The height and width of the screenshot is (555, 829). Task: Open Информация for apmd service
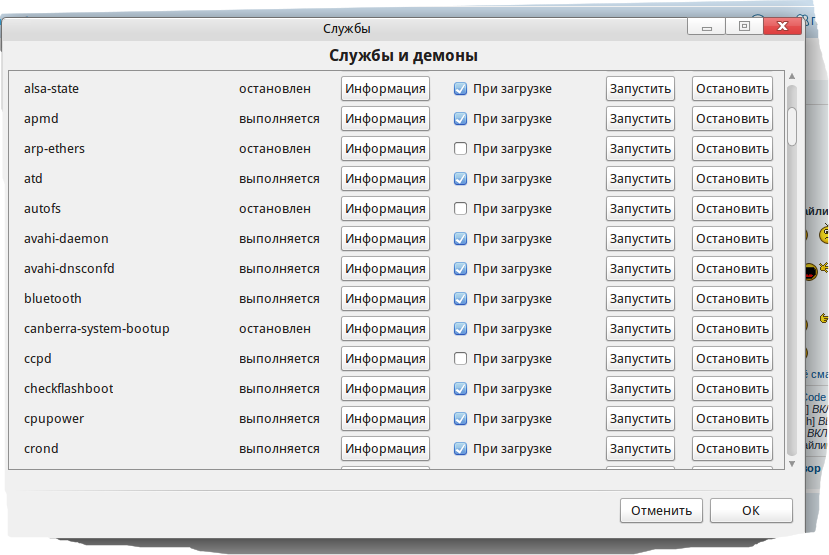[385, 119]
